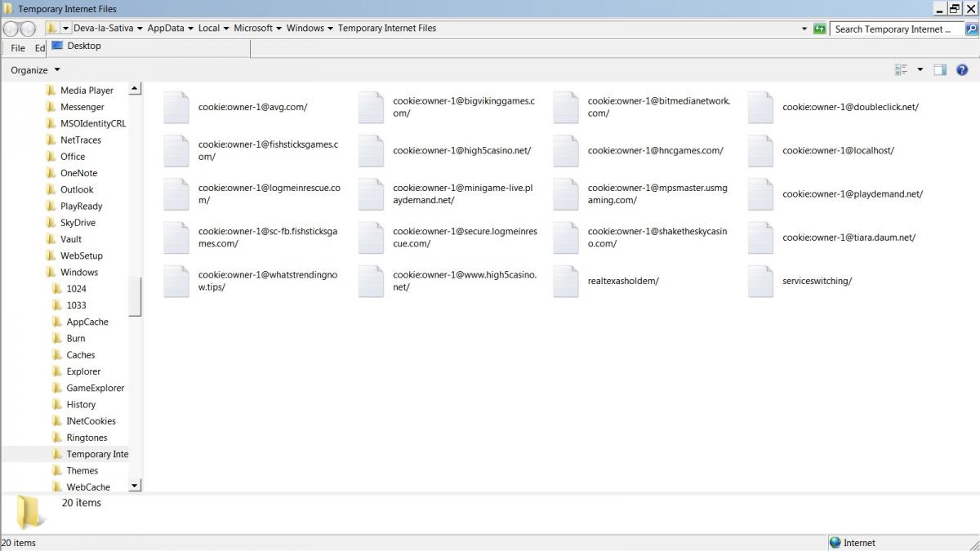Select the minigame-live.playdemand.net file icon
The width and height of the screenshot is (980, 551).
tap(371, 194)
